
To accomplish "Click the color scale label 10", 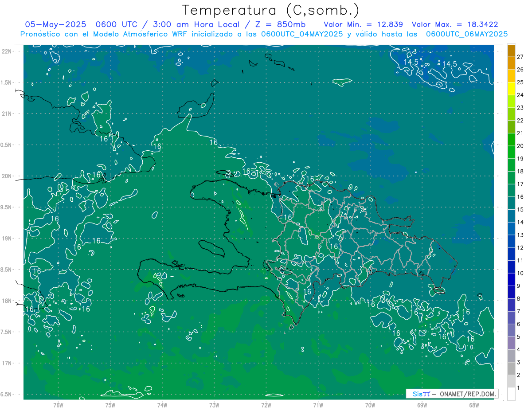I will (x=520, y=273).
